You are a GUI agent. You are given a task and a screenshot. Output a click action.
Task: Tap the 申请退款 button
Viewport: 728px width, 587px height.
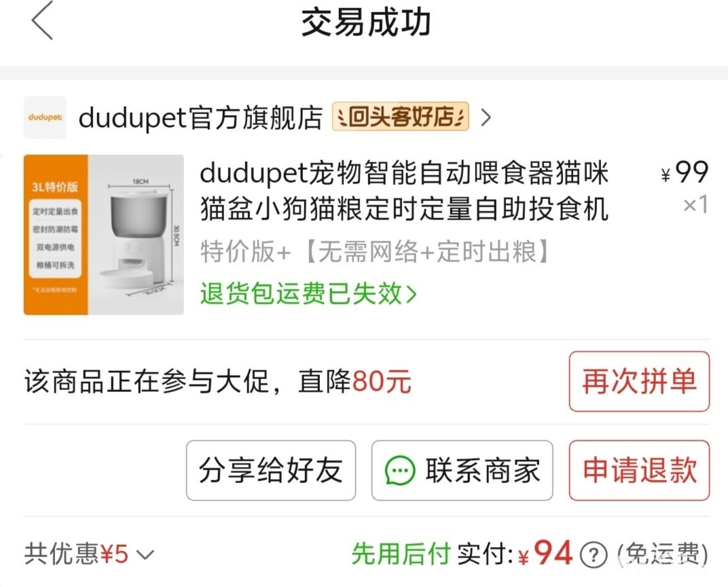639,470
